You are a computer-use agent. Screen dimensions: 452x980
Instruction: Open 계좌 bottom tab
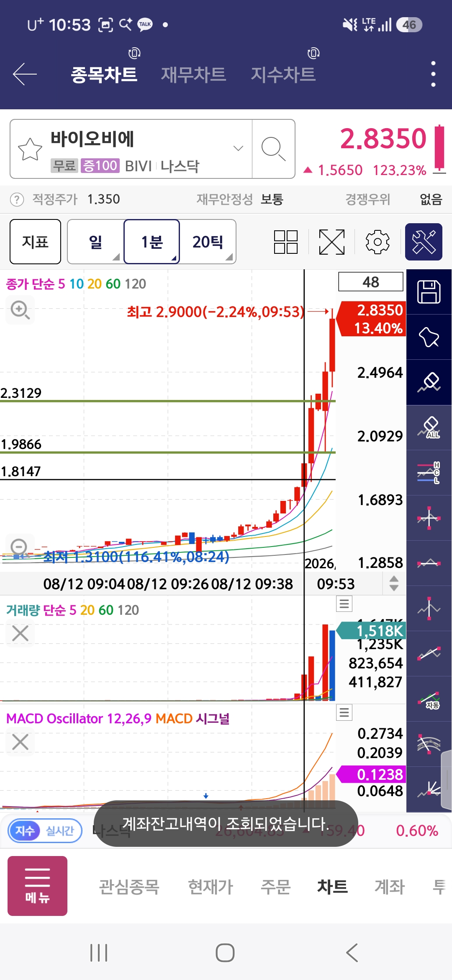pos(390,886)
